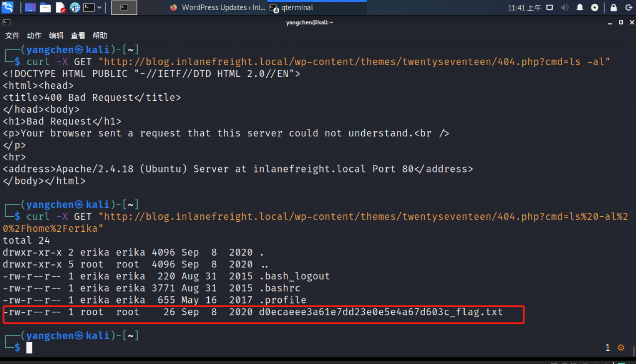Open the power manager tray icon
This screenshot has height=364, width=636.
pyautogui.click(x=595, y=7)
